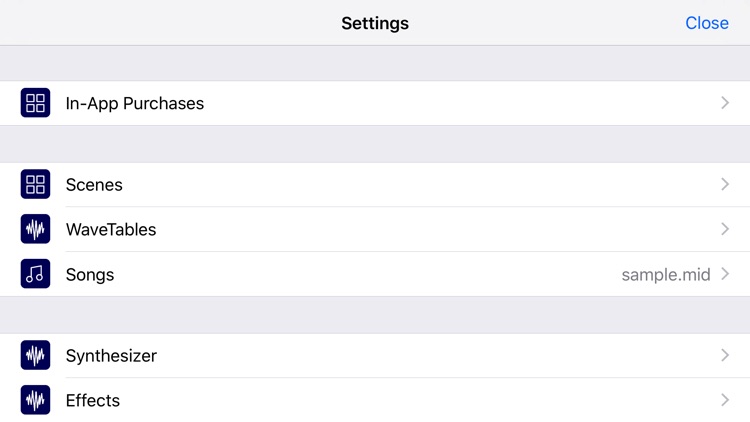Viewport: 750px width, 422px height.
Task: Tap the Songs music note icon
Action: click(x=35, y=274)
